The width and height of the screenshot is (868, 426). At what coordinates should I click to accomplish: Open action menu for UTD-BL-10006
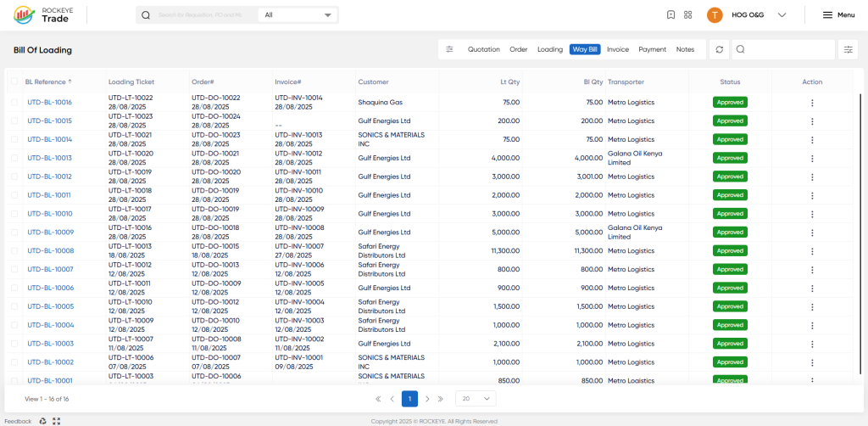pyautogui.click(x=812, y=288)
